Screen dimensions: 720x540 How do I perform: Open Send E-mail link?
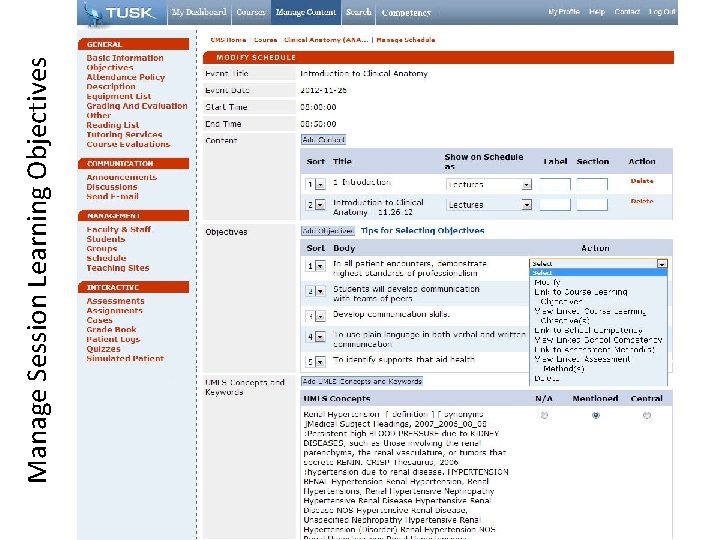point(112,197)
